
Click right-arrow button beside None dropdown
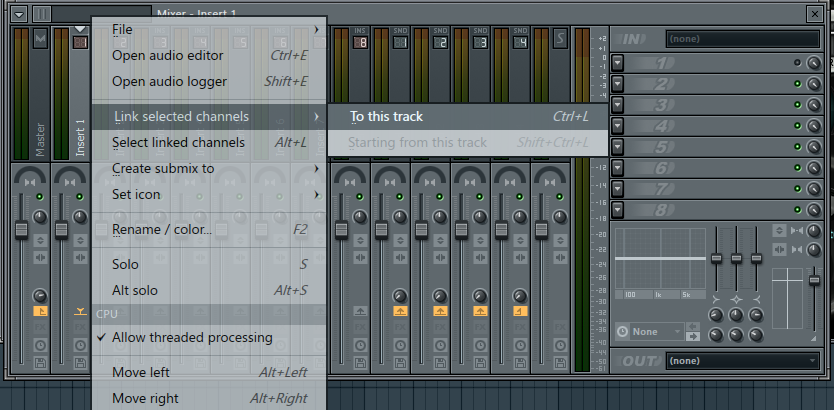coord(693,336)
